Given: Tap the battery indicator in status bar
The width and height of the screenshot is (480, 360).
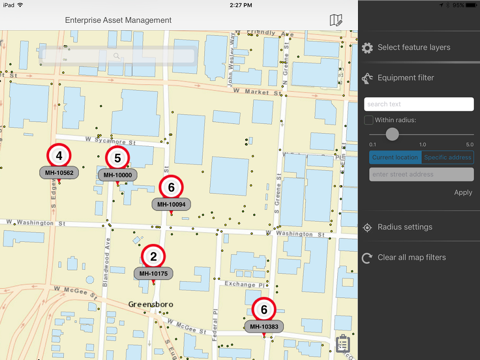Looking at the screenshot, I should (471, 5).
